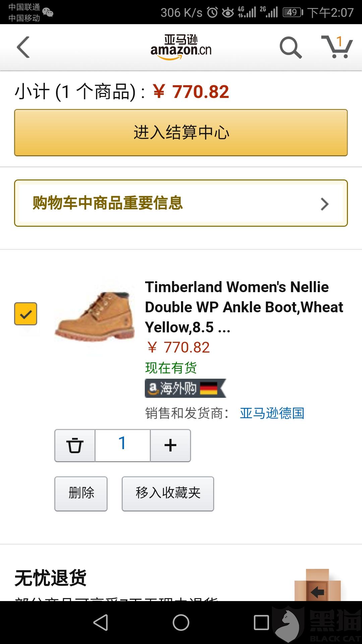Uncheck the Timberland boot item checkbox
Viewport: 362px width, 644px height.
[26, 314]
